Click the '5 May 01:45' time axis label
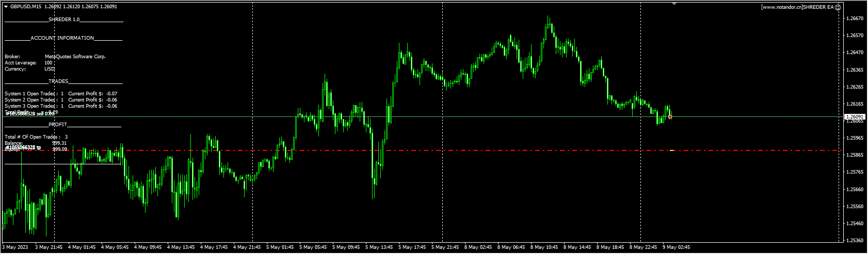 (280, 247)
